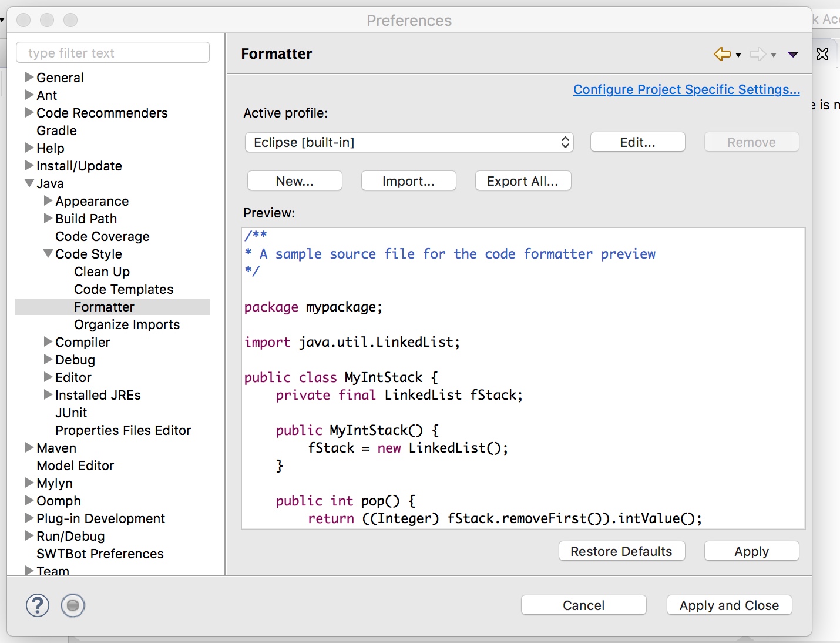Screen dimensions: 840x643
Task: Expand the General preferences category
Action: [x=29, y=78]
